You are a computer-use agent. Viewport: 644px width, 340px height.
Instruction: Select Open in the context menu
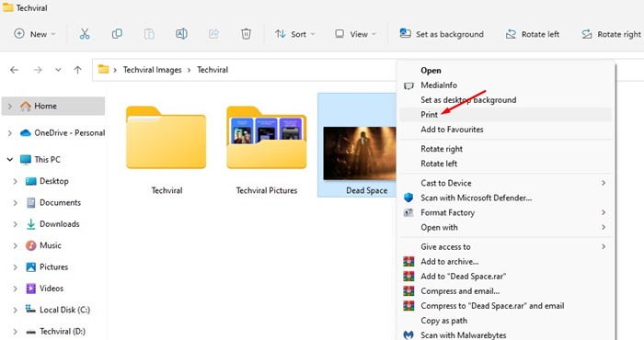point(505,71)
